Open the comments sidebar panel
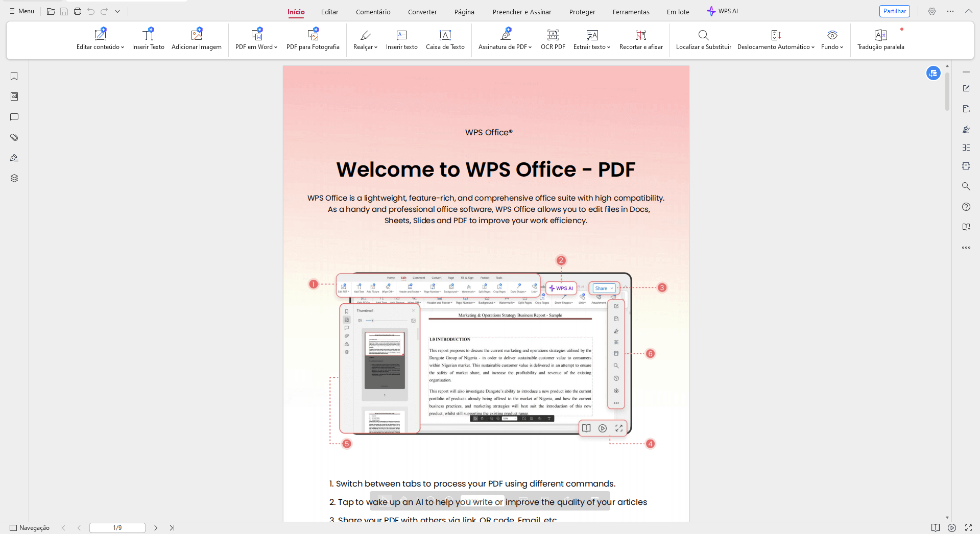The height and width of the screenshot is (534, 980). (x=14, y=117)
